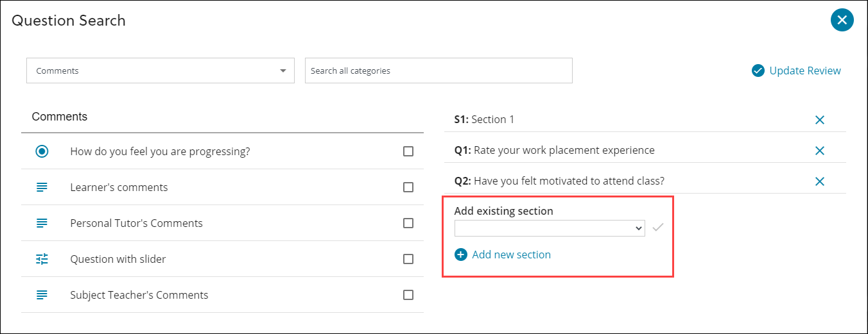This screenshot has height=334, width=868.
Task: Remove Q2 motivated to attend class question
Action: (x=819, y=181)
